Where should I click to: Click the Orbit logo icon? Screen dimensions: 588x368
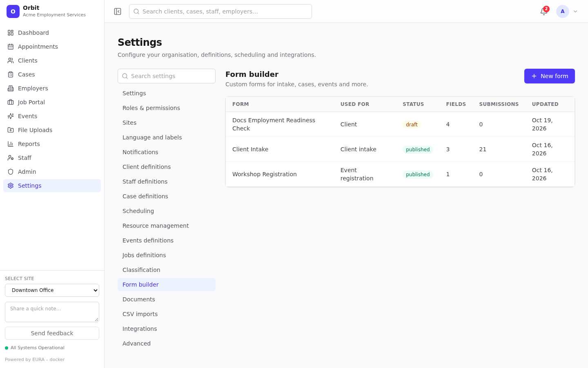pos(13,11)
